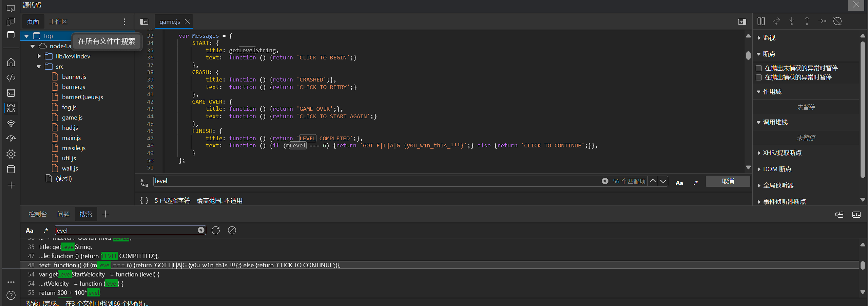Open the Network wifi icon in sidebar
Image resolution: width=868 pixels, height=306 pixels.
[x=11, y=123]
